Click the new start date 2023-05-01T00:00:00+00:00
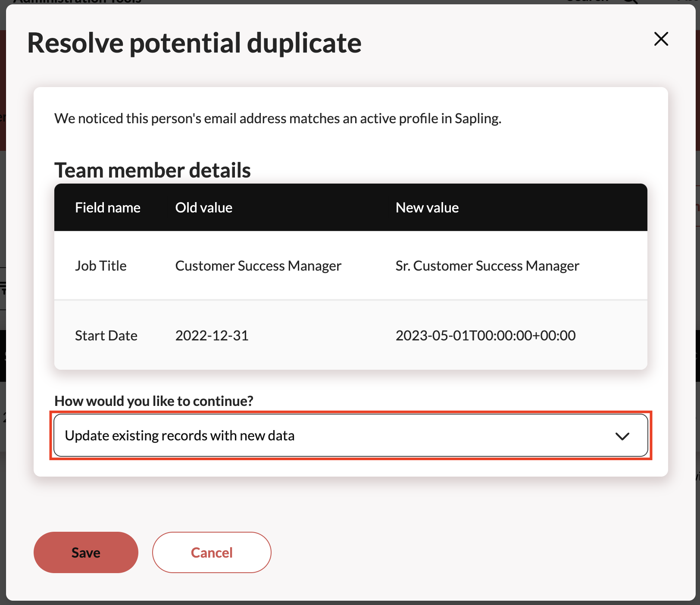Image resolution: width=700 pixels, height=605 pixels. 485,336
